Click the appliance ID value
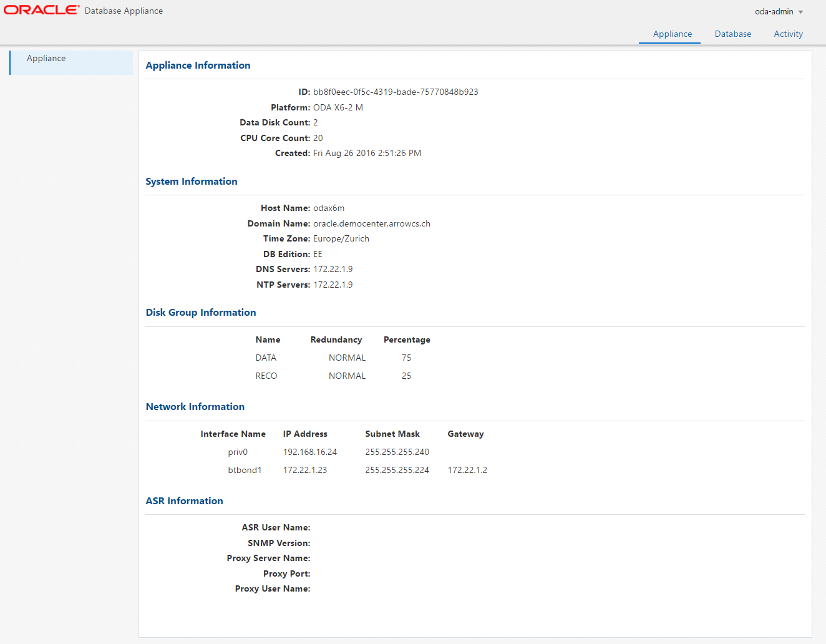This screenshot has width=826, height=644. point(395,92)
